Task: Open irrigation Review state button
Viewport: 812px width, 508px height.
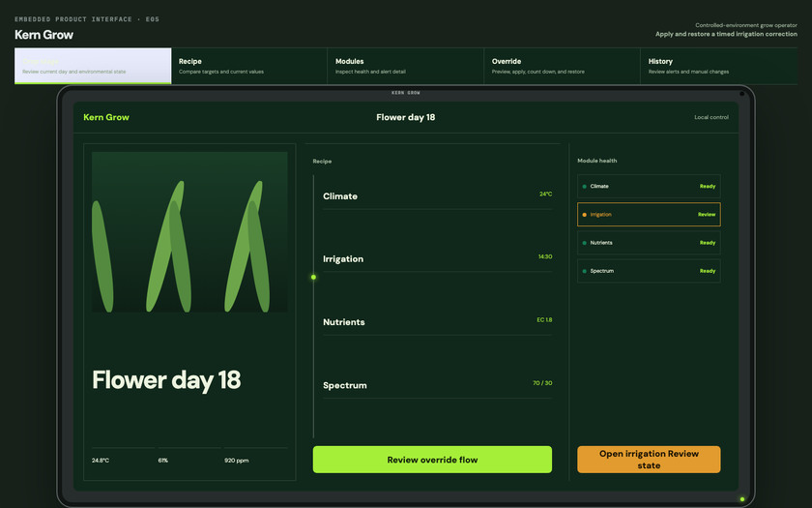Action: [649, 460]
